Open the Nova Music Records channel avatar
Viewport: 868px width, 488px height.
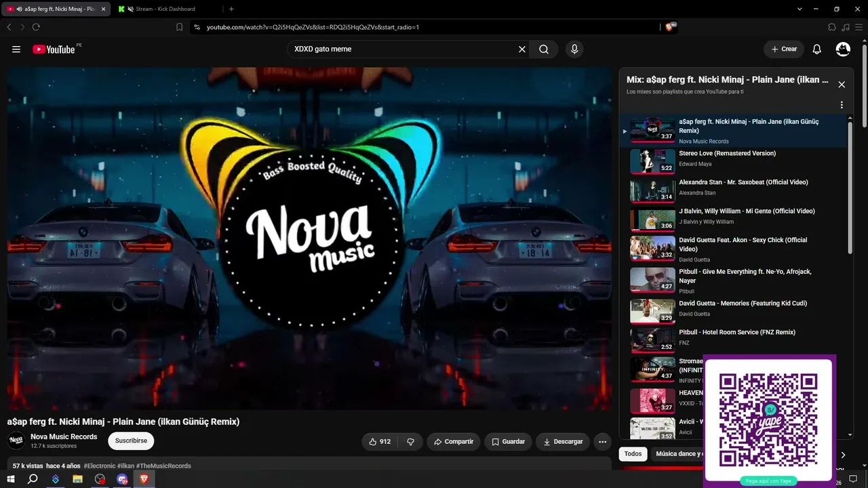point(16,441)
